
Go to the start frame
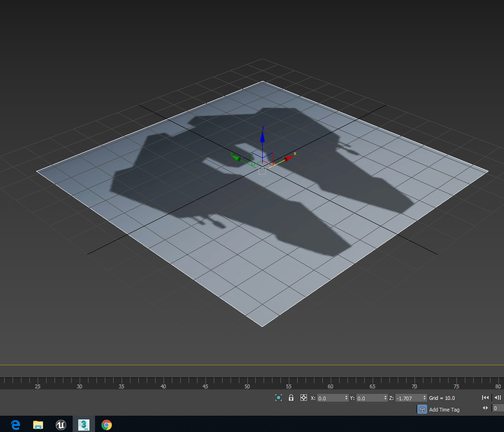485,398
